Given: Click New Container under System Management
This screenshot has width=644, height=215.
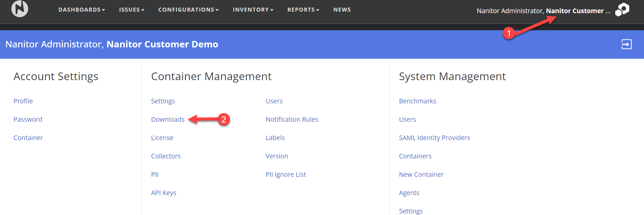Looking at the screenshot, I should pos(421,175).
